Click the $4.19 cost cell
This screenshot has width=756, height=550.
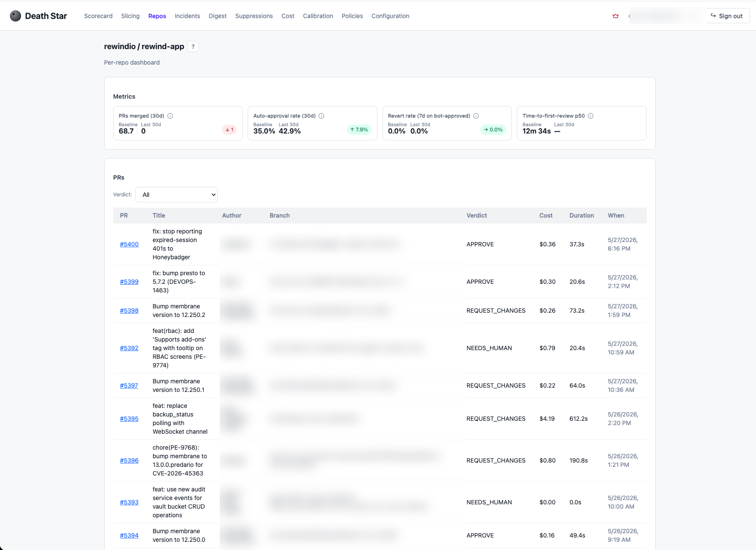pyautogui.click(x=547, y=419)
